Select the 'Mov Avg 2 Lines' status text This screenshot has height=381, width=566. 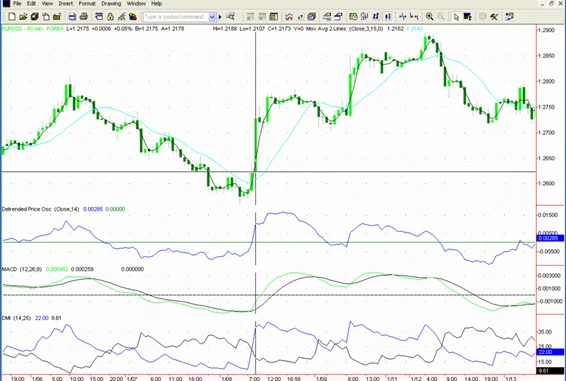326,29
